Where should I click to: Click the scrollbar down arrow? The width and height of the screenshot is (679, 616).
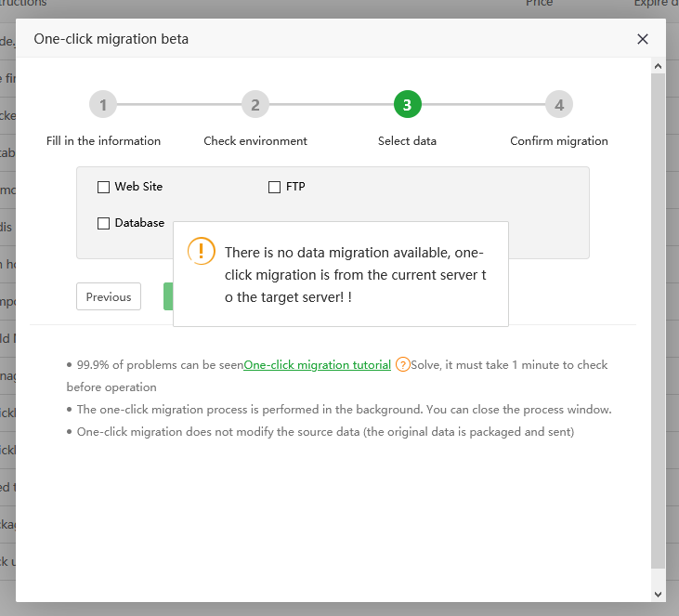tap(658, 594)
